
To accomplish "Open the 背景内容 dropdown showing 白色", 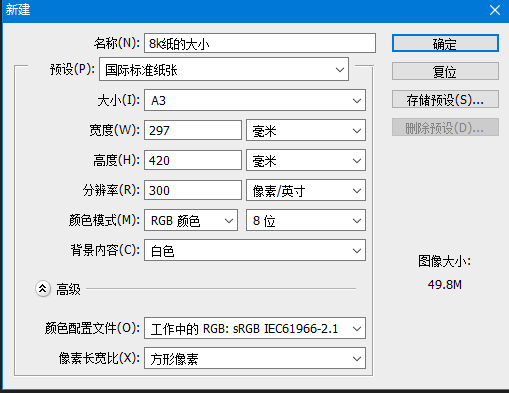I will 255,250.
